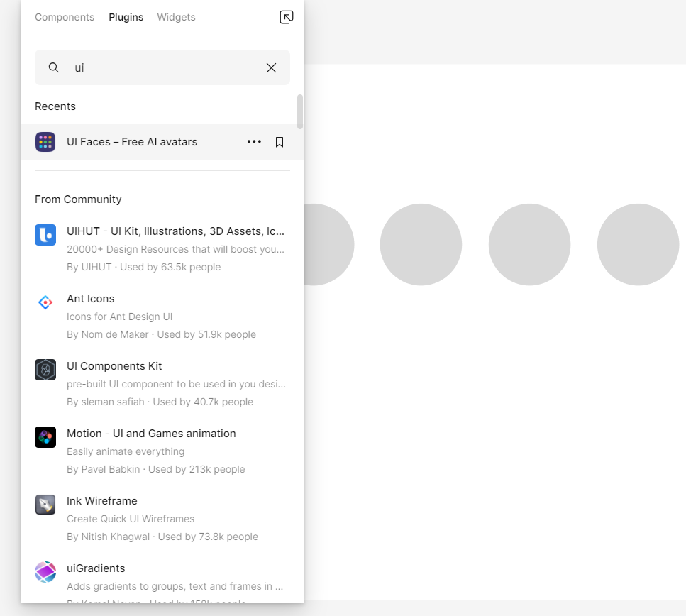The image size is (686, 616).
Task: Click the UI Faces plugin icon
Action: (x=45, y=142)
